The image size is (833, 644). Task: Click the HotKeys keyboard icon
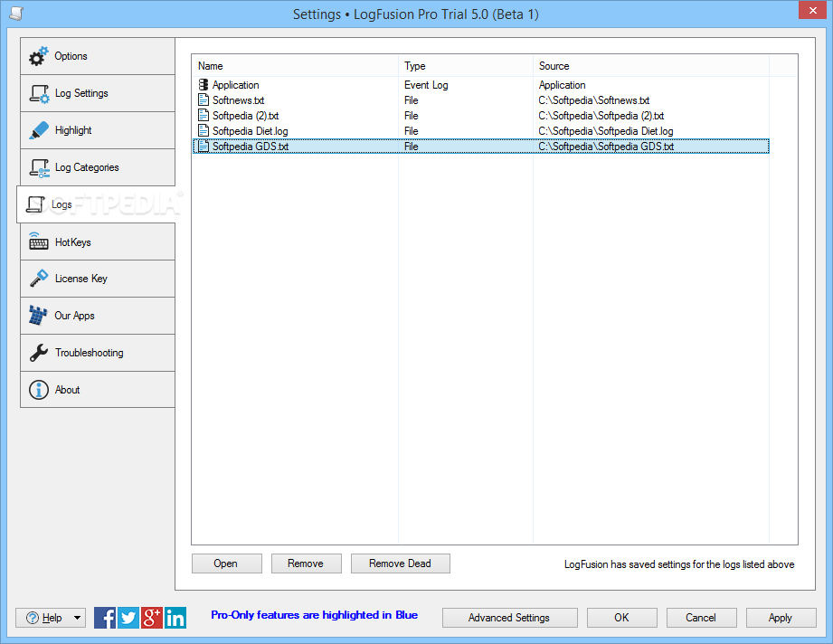tap(38, 241)
